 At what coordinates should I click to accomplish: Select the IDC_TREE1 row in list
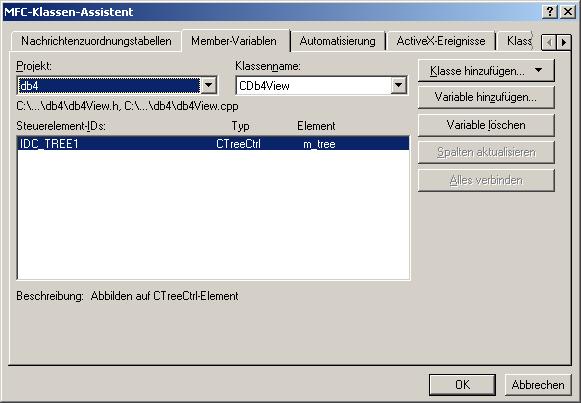coord(213,143)
